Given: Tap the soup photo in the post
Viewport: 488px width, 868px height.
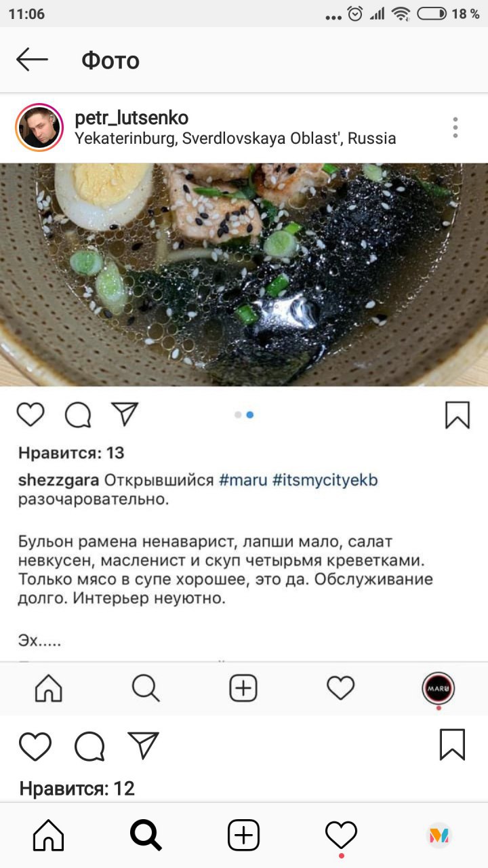Looking at the screenshot, I should [244, 275].
